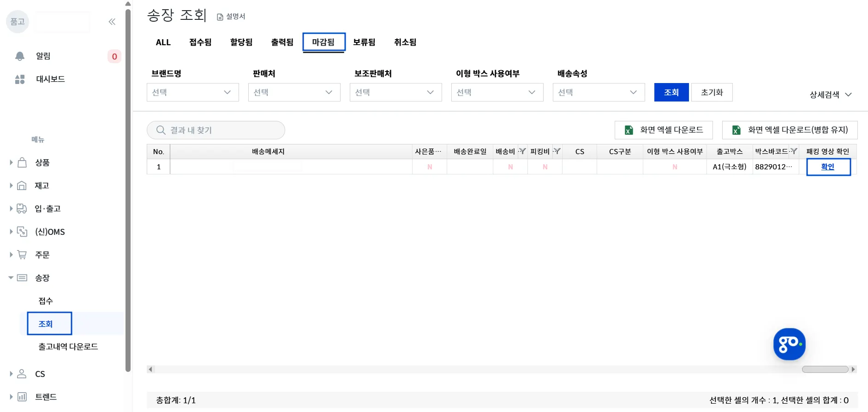Click the 송장 invoice icon
Viewport: 868px width, 412px height.
tap(22, 278)
